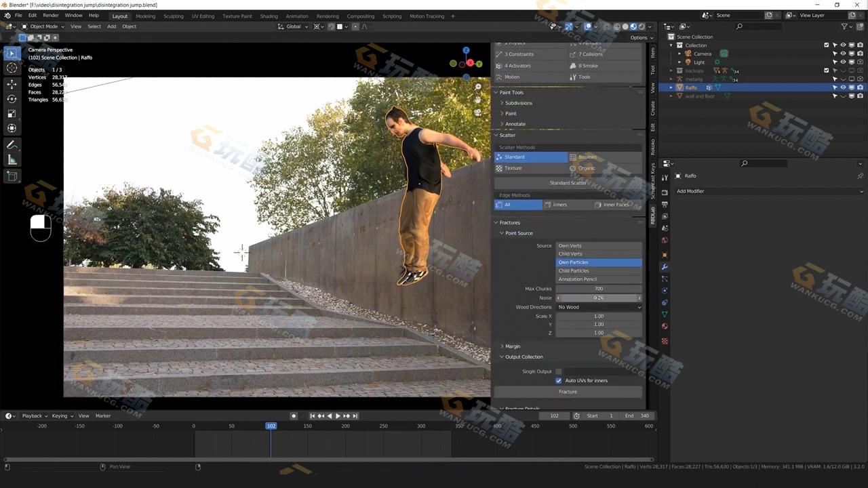Switch to the Animation workspace tab
The image size is (868, 488).
click(x=296, y=16)
